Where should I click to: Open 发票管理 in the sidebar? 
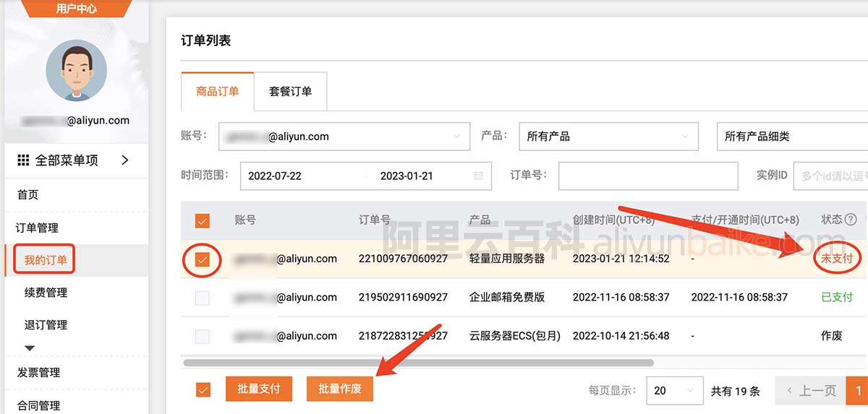coord(38,373)
